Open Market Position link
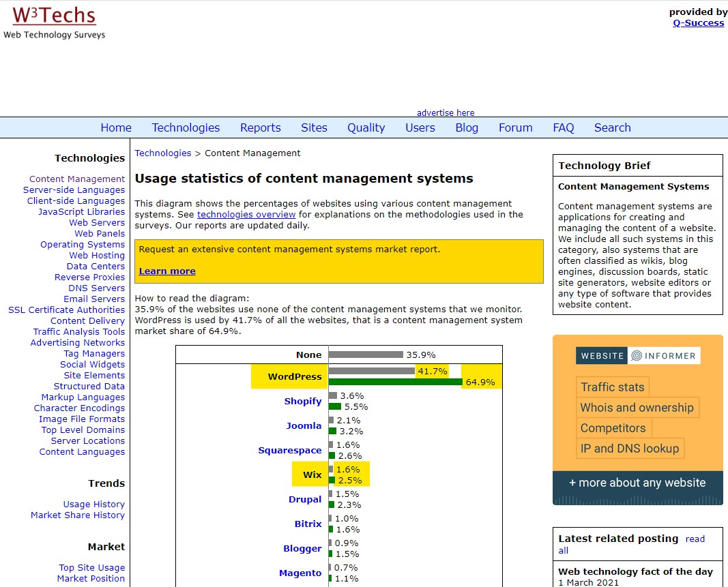Image resolution: width=728 pixels, height=587 pixels. (x=91, y=579)
